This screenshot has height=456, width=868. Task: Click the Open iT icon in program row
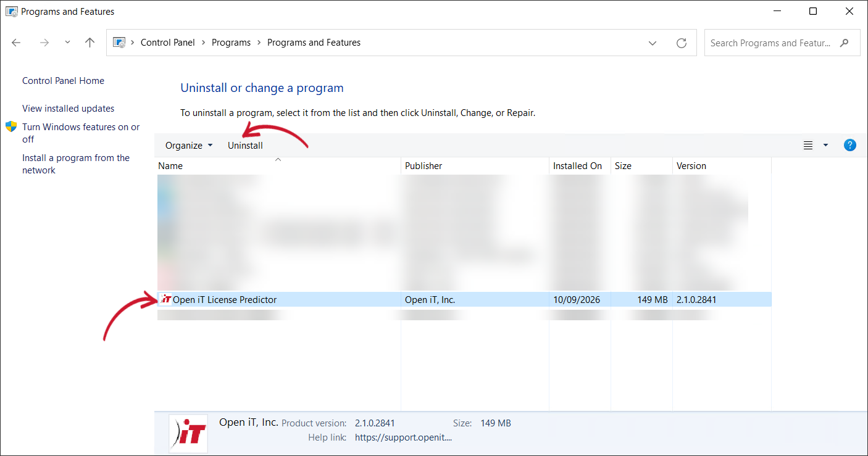(x=165, y=300)
